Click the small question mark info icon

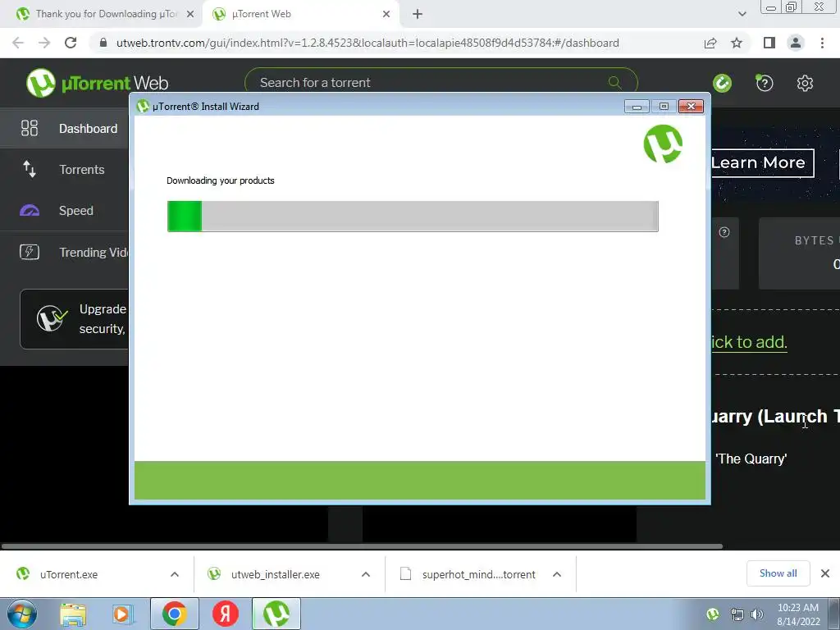(x=724, y=232)
